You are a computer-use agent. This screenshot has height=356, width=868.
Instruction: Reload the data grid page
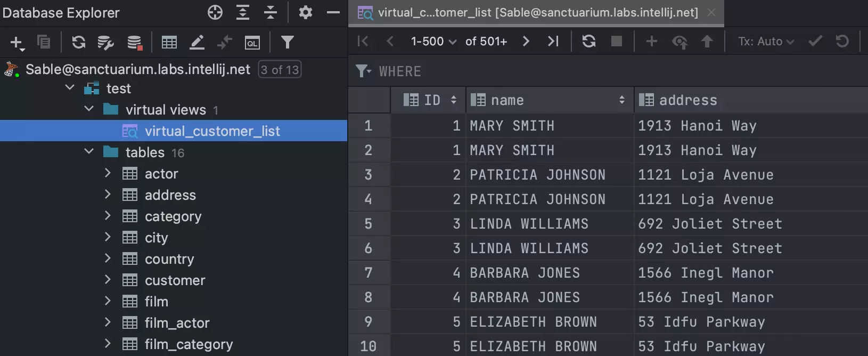(588, 41)
